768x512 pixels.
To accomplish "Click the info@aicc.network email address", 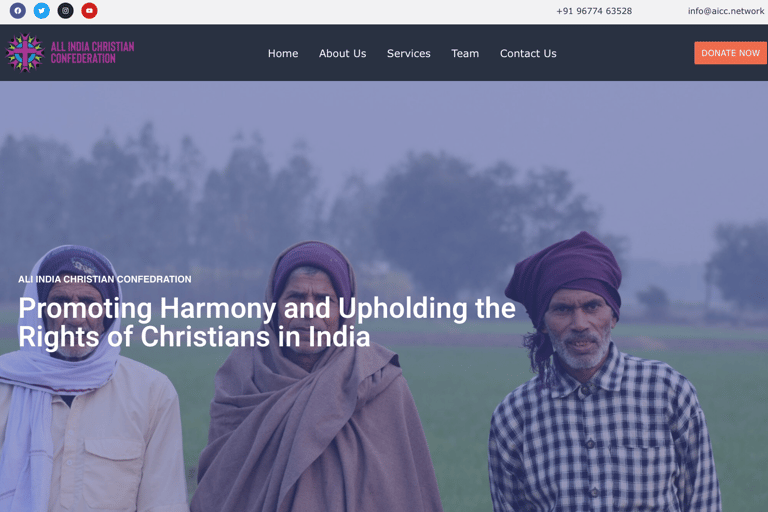I will pos(726,11).
